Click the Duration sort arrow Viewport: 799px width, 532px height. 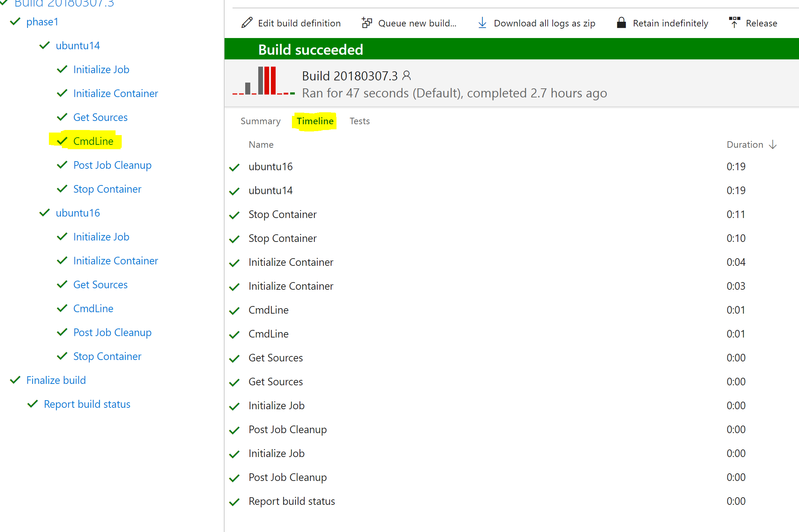click(773, 144)
